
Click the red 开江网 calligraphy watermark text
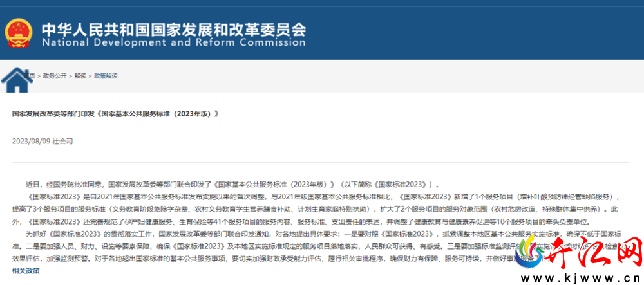594,252
